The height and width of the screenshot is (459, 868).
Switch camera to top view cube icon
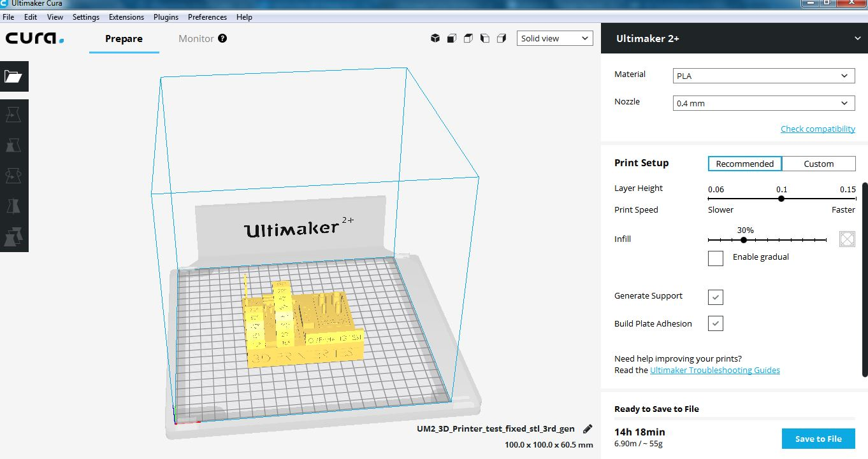click(468, 38)
